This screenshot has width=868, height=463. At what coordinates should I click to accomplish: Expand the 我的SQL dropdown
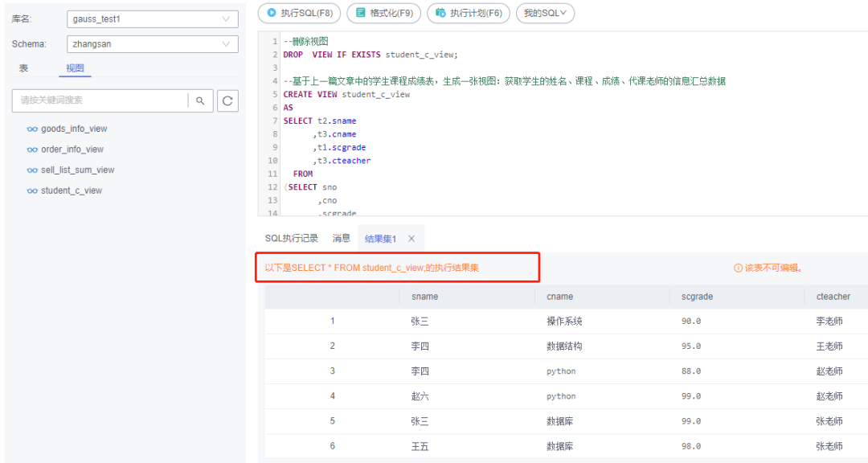545,13
